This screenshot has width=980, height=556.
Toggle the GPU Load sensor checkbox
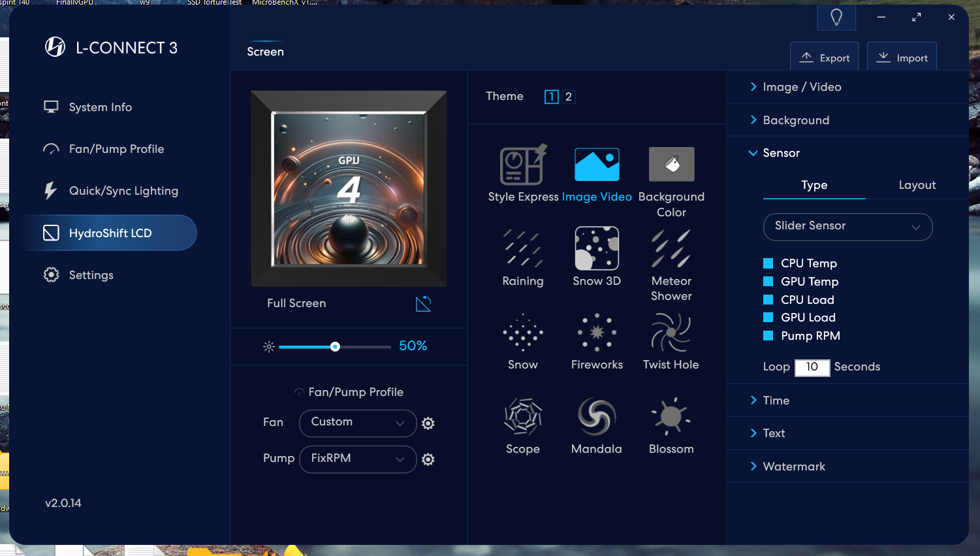tap(768, 318)
